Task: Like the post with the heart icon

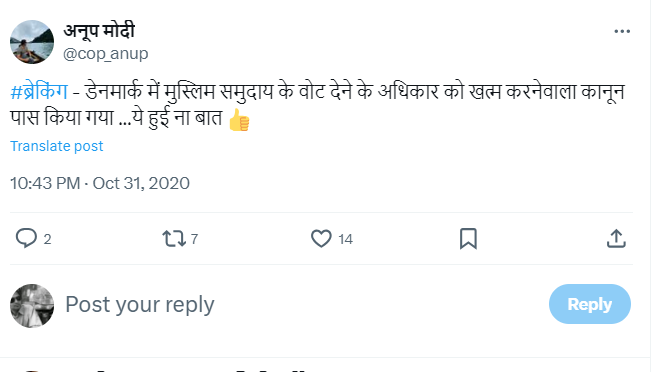Action: coord(321,239)
